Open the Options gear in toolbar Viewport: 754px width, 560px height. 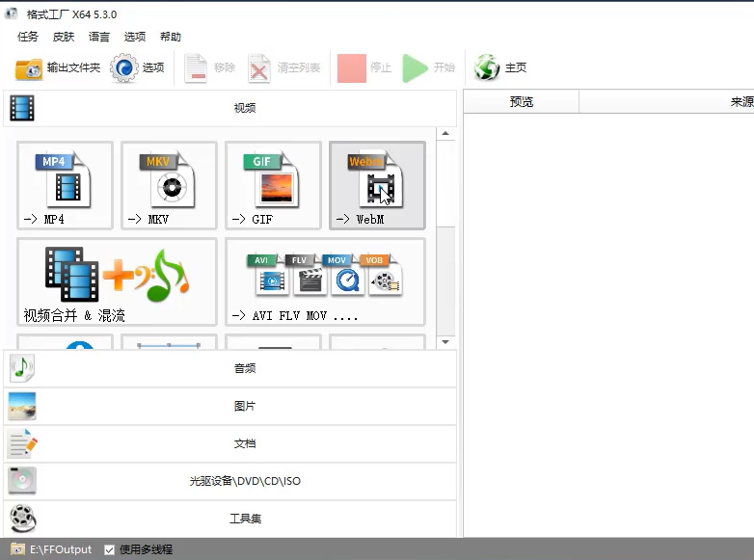tap(138, 68)
